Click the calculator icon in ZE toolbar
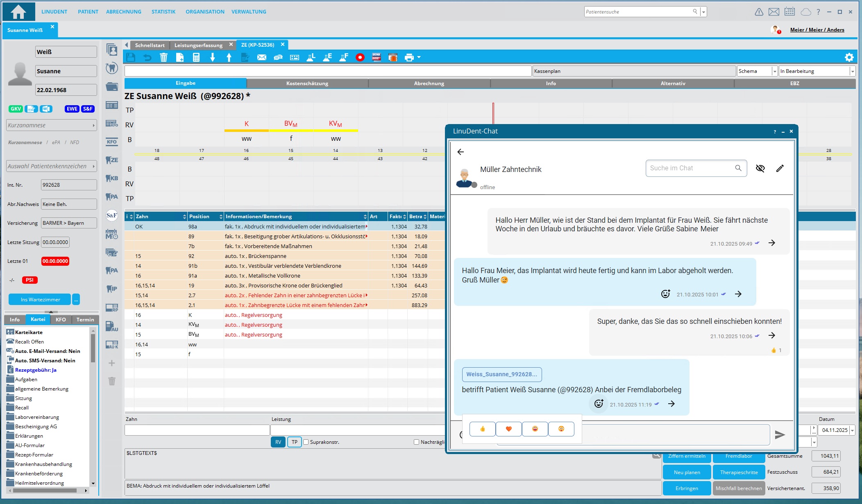 point(196,58)
